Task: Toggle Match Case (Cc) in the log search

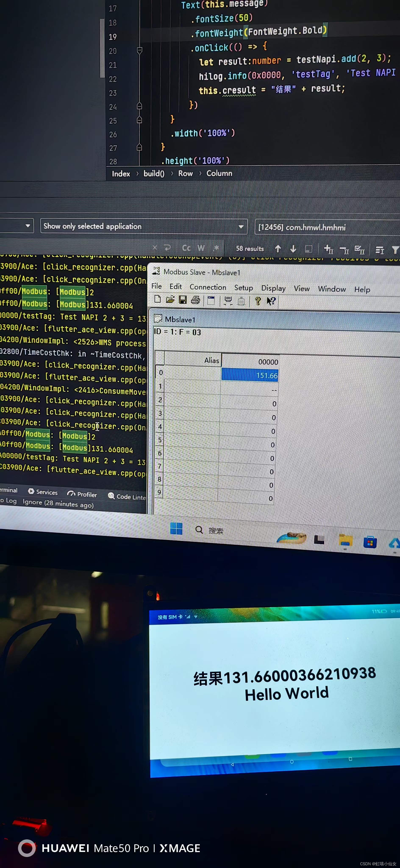Action: [186, 248]
